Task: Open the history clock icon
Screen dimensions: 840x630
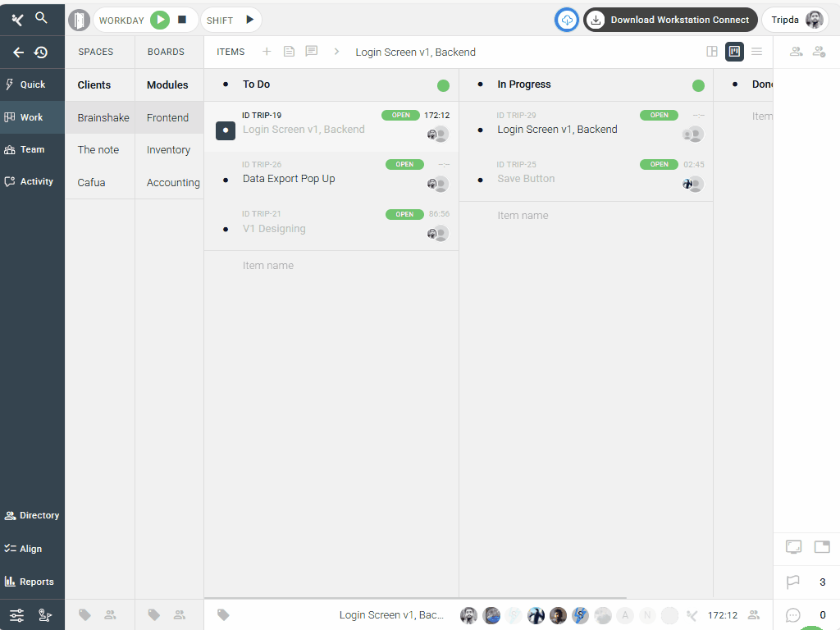Action: click(41, 52)
